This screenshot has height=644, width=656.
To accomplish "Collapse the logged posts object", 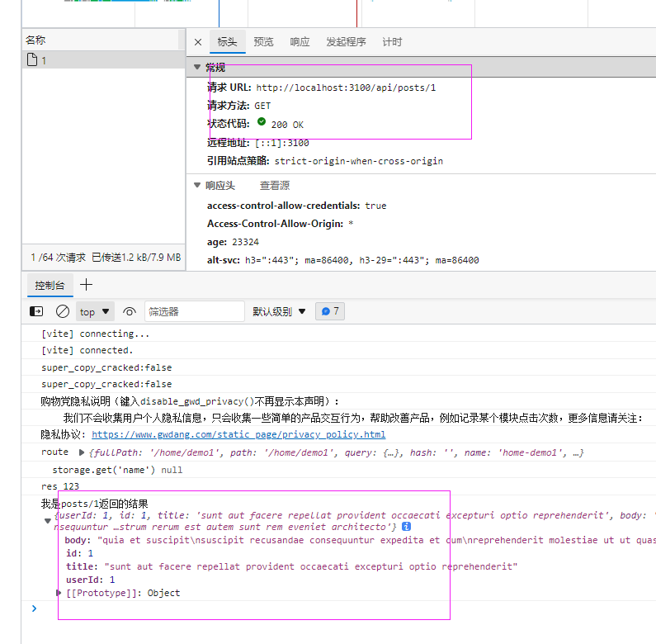I will pyautogui.click(x=48, y=521).
